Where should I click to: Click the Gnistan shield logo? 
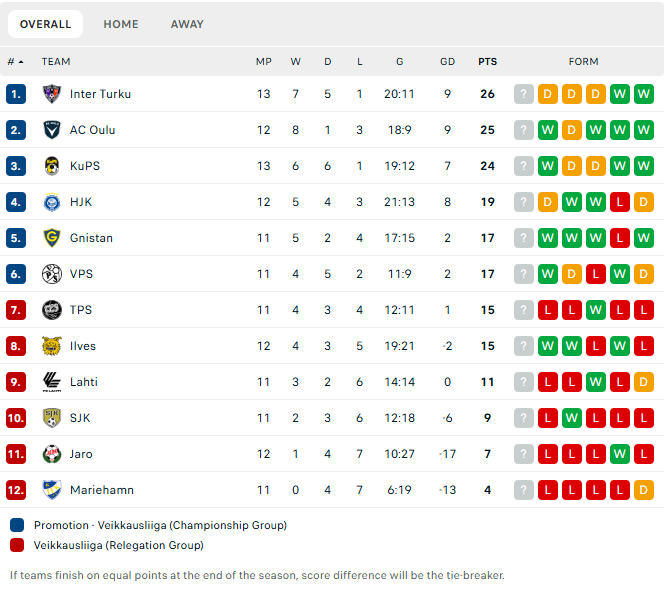[x=52, y=238]
